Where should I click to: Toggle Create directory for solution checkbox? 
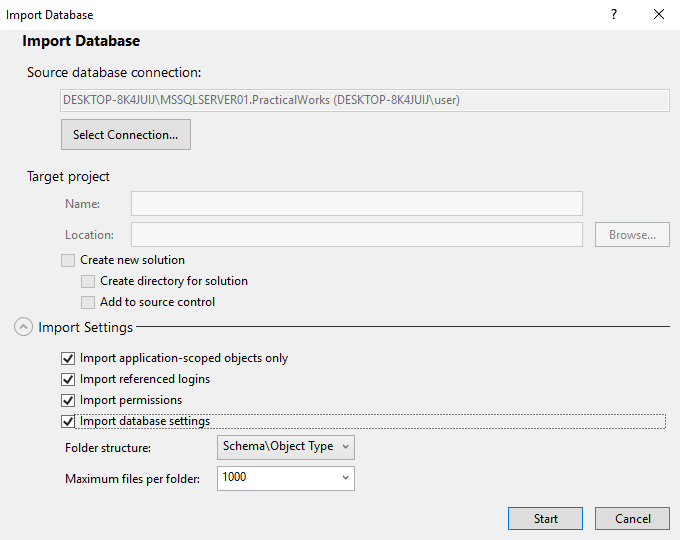tap(88, 281)
